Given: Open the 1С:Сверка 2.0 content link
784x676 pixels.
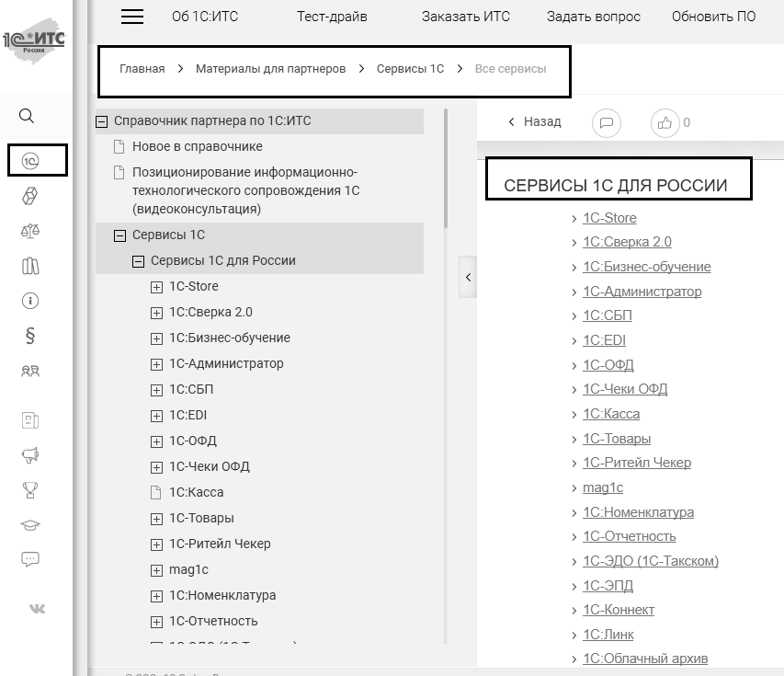Looking at the screenshot, I should coord(627,242).
